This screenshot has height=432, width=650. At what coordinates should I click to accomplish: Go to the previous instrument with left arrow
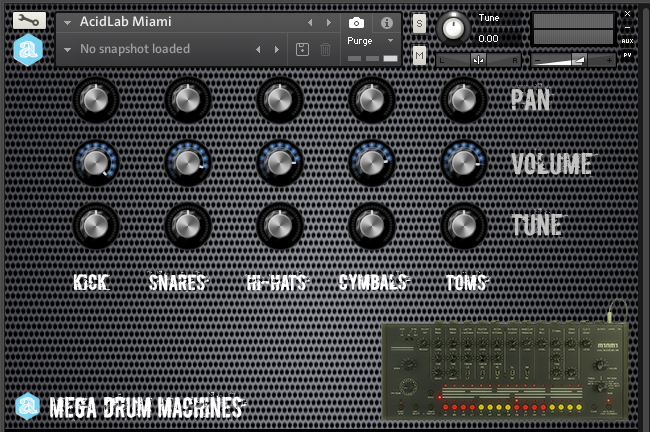pyautogui.click(x=310, y=22)
